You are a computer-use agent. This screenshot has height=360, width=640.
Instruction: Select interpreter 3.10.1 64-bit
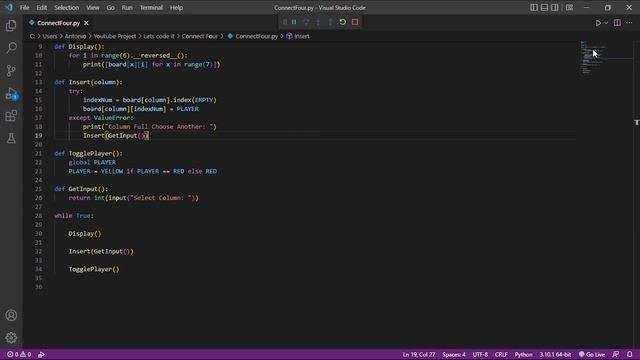tap(556, 354)
